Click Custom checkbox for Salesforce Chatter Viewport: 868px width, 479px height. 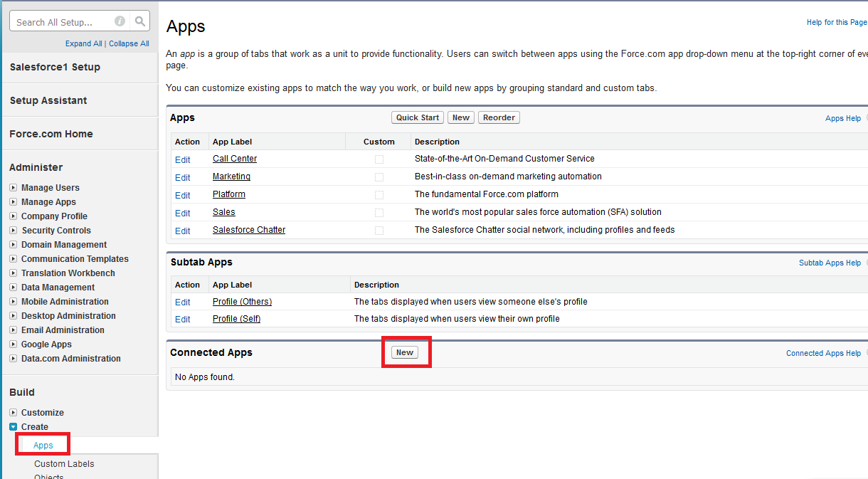[x=379, y=231]
